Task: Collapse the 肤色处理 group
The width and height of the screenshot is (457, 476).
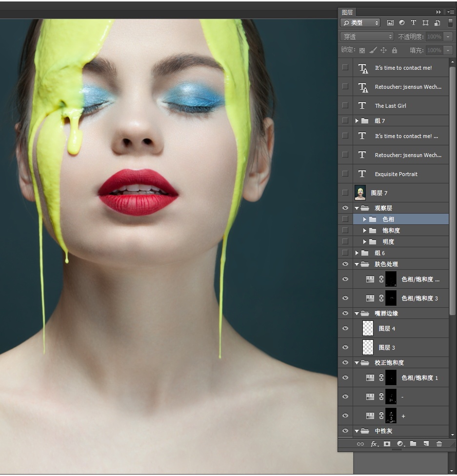Action: pyautogui.click(x=357, y=264)
